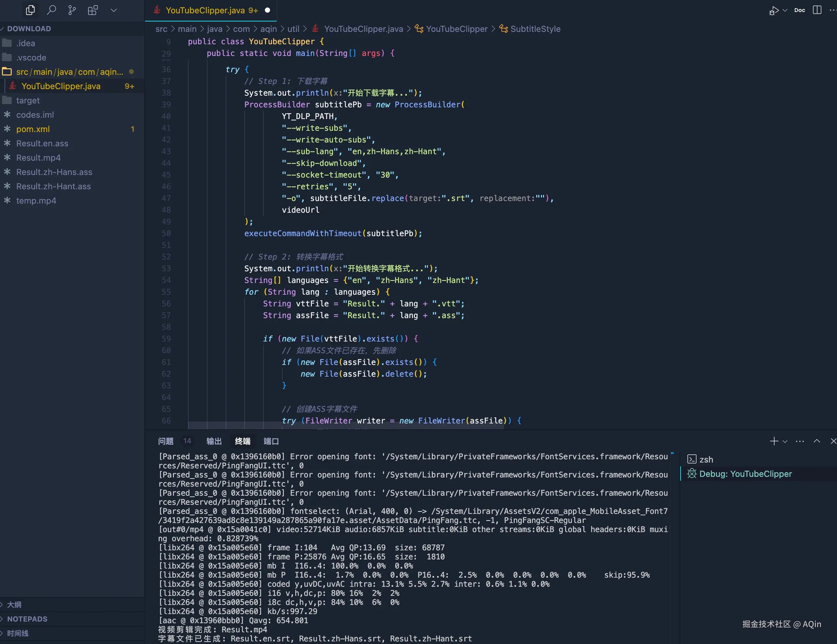
Task: Open pom.xml in the file tree
Action: coord(33,129)
